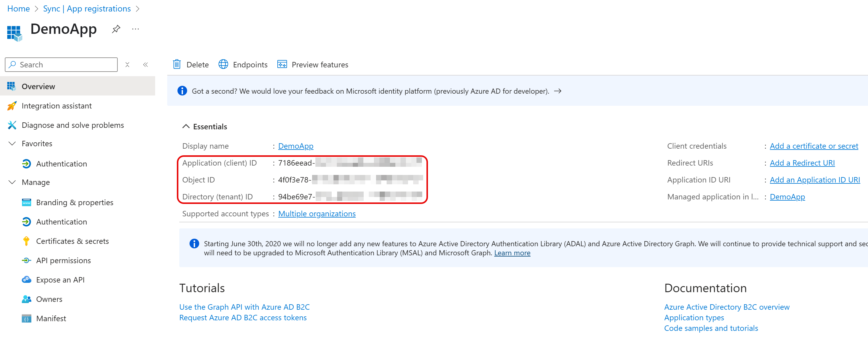Open Multiple organizations account types

(316, 214)
